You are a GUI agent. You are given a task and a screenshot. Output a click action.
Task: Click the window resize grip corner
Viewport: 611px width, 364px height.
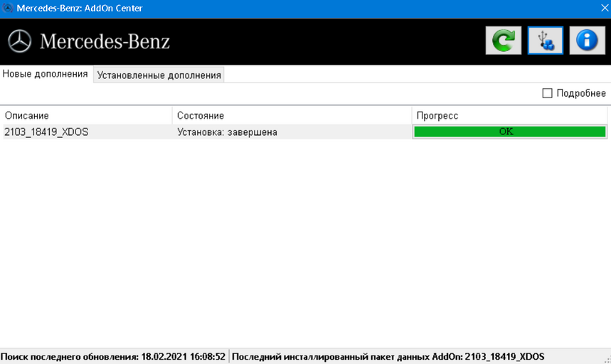click(x=607, y=360)
